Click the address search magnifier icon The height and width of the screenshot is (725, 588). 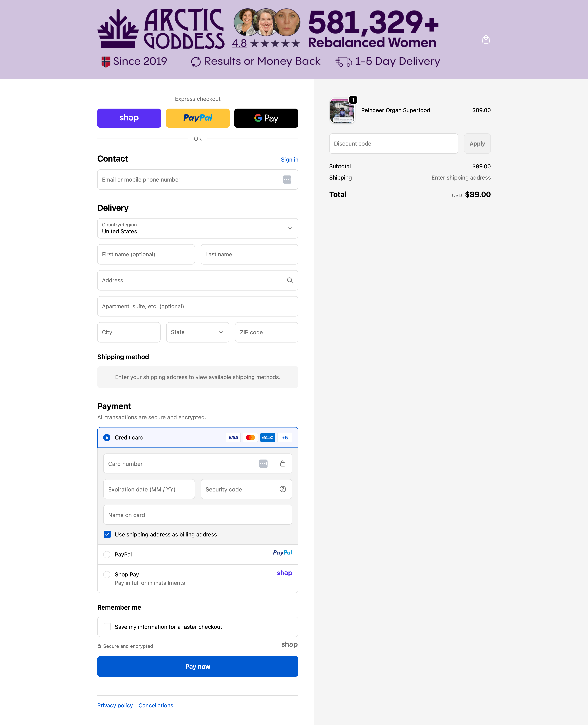(290, 280)
